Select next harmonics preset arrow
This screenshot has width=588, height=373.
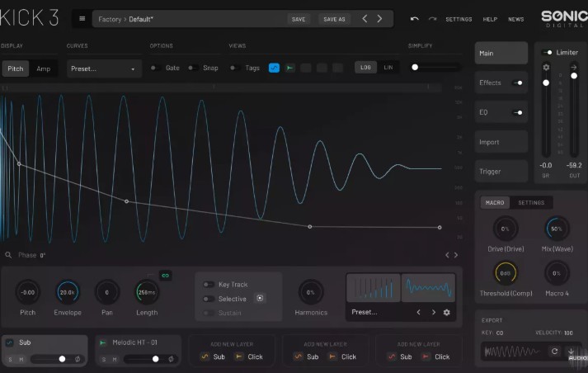[x=434, y=312]
